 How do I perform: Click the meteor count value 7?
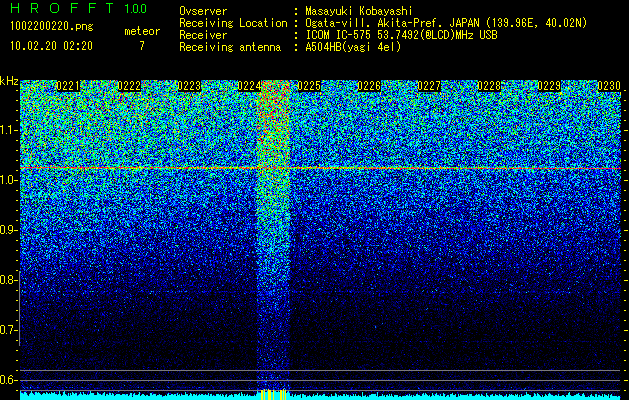pyautogui.click(x=142, y=46)
